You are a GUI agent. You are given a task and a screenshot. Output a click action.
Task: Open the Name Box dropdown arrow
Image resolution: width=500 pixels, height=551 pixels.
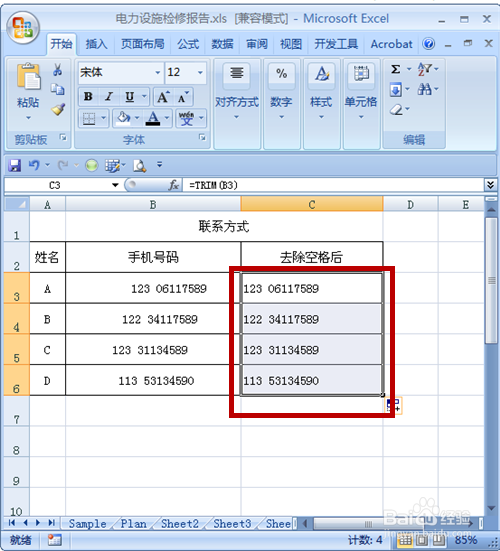pyautogui.click(x=115, y=185)
